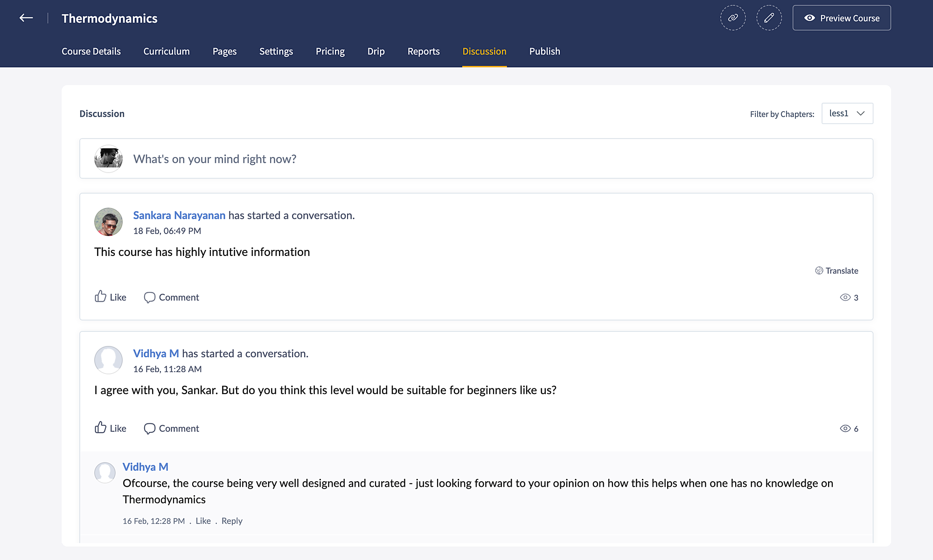The height and width of the screenshot is (560, 933).
Task: Open the Reports tab
Action: point(423,51)
